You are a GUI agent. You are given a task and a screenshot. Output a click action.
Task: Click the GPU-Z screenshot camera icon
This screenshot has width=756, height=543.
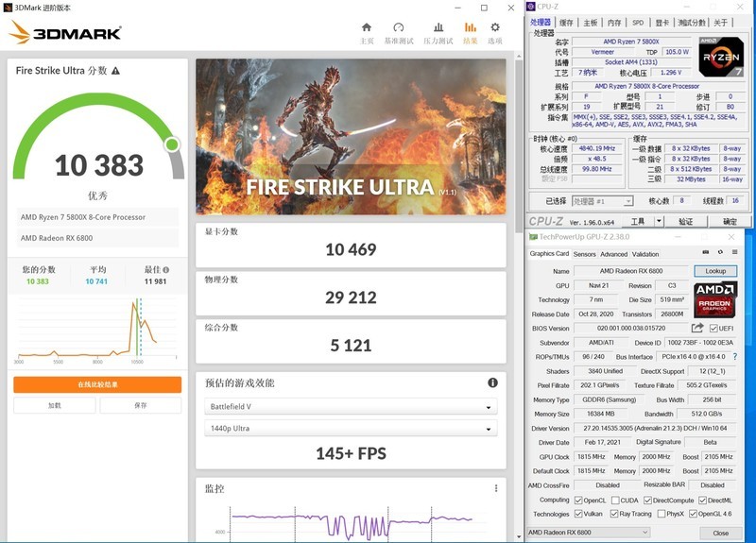[x=705, y=252]
